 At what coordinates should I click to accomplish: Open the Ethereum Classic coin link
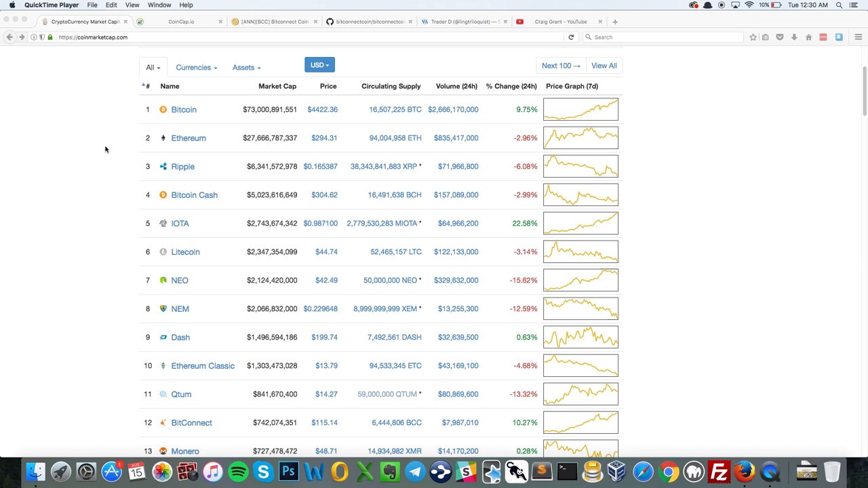(203, 365)
